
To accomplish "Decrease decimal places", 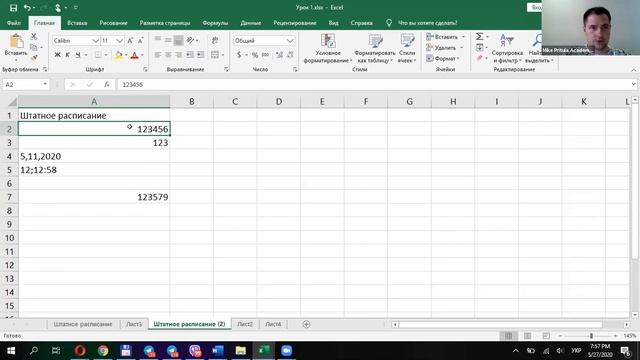I will 290,55.
